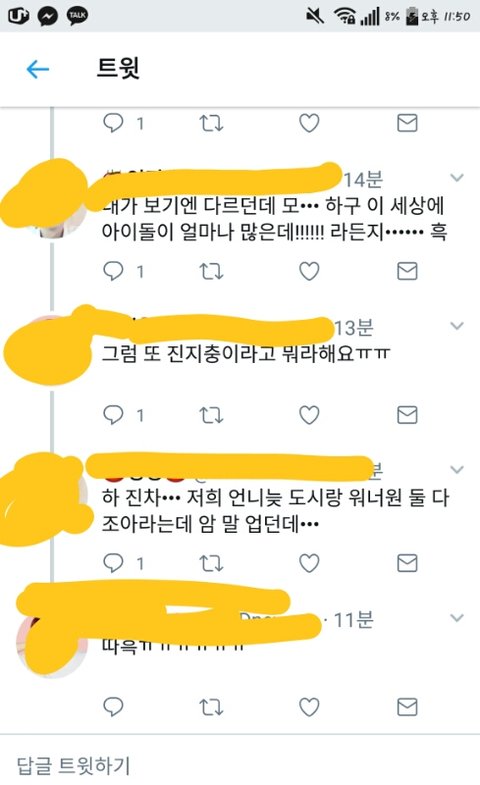The height and width of the screenshot is (785, 480).
Task: Reply to the tweet posted 11분 ago
Action: pos(113,707)
